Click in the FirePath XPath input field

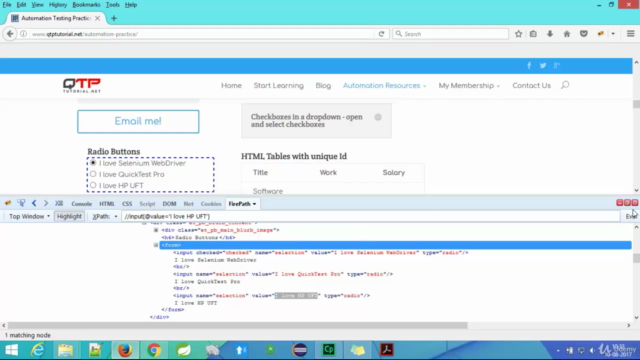pos(371,216)
